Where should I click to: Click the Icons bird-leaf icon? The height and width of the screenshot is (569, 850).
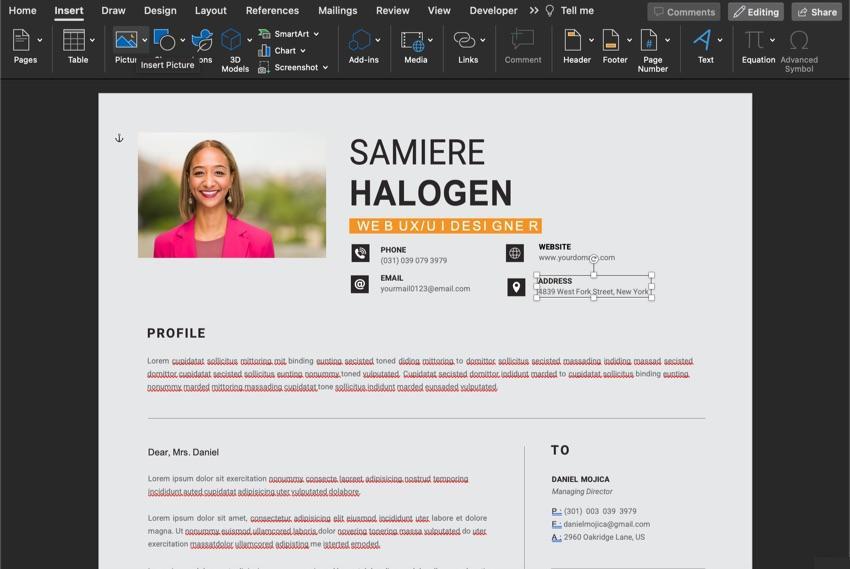[x=202, y=40]
